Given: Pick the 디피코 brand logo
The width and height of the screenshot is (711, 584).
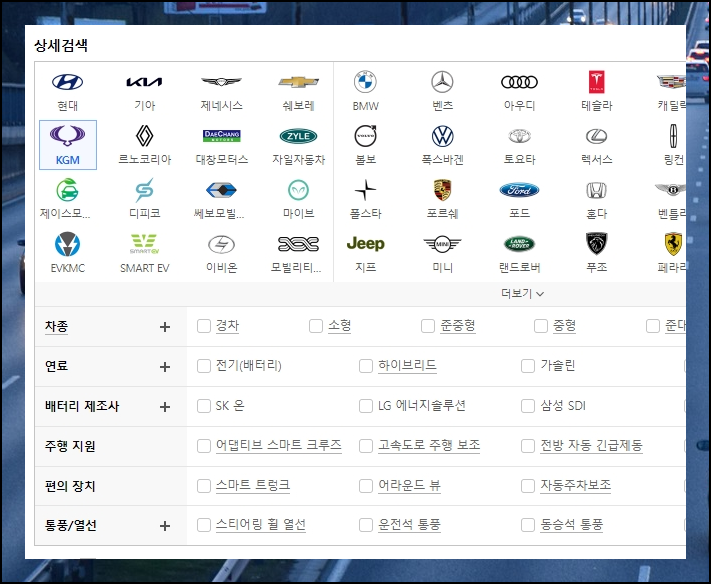Looking at the screenshot, I should (144, 190).
